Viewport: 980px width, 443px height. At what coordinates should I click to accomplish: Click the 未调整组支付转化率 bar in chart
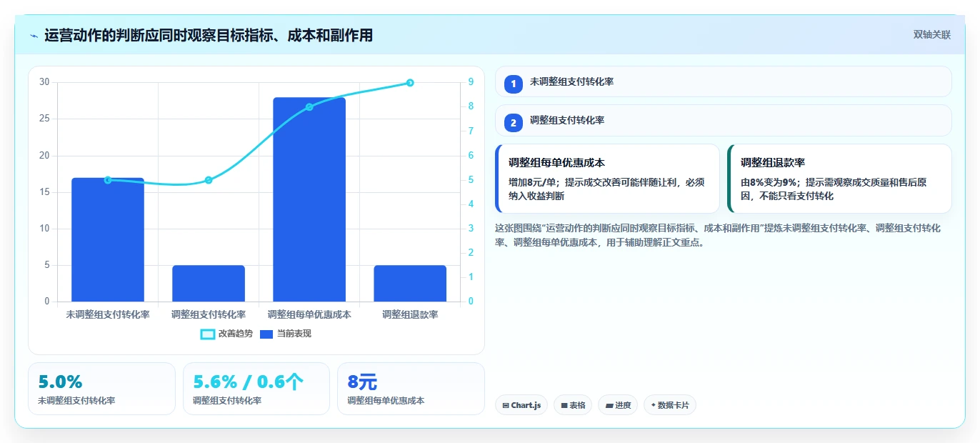tap(108, 239)
